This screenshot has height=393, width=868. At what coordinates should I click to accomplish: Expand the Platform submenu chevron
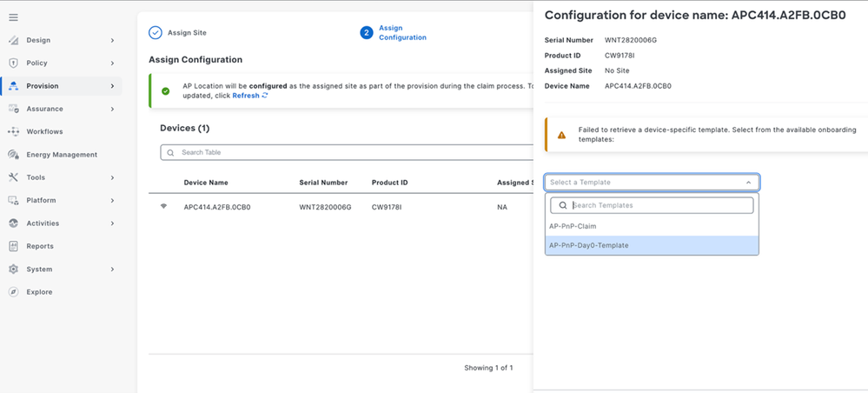pyautogui.click(x=112, y=200)
